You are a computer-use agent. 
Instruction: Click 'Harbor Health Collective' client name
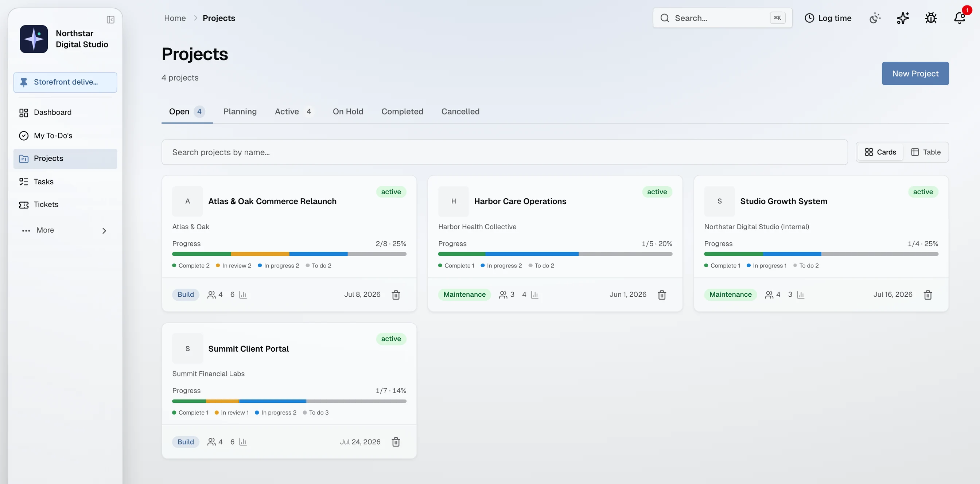(x=477, y=227)
